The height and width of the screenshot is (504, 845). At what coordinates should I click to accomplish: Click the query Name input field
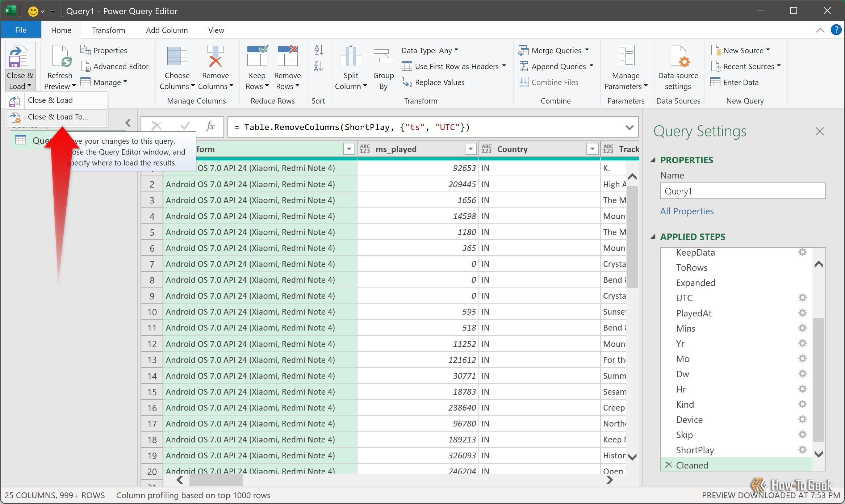click(742, 191)
